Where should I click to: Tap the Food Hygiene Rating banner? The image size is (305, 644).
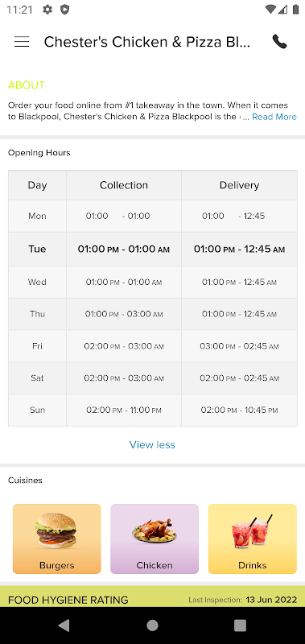click(x=152, y=597)
